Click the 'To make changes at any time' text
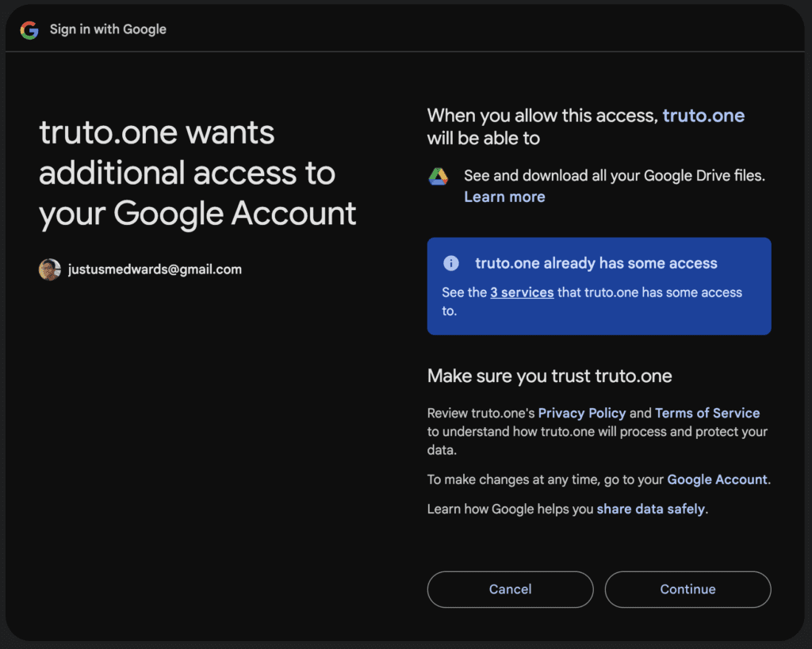This screenshot has width=812, height=649. [x=546, y=479]
